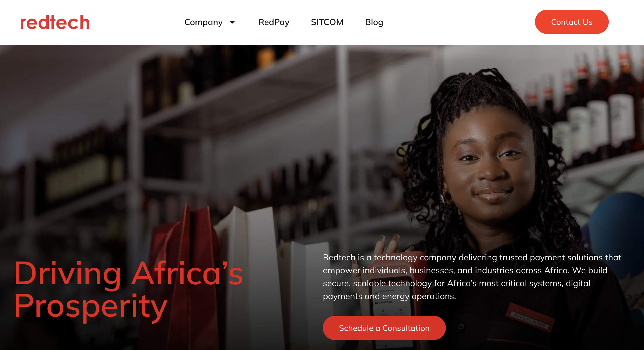
Task: Go to the RedPay page
Action: pyautogui.click(x=274, y=22)
